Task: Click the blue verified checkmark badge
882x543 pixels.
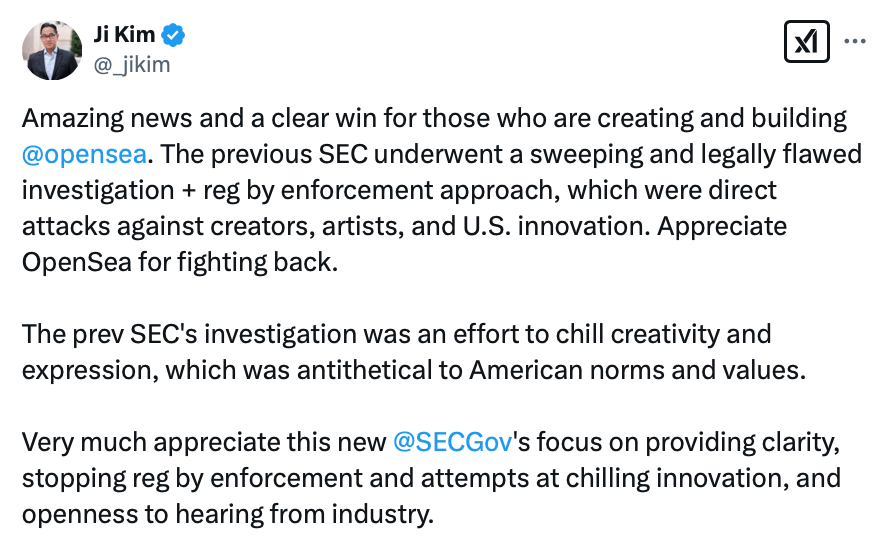Action: pyautogui.click(x=174, y=36)
